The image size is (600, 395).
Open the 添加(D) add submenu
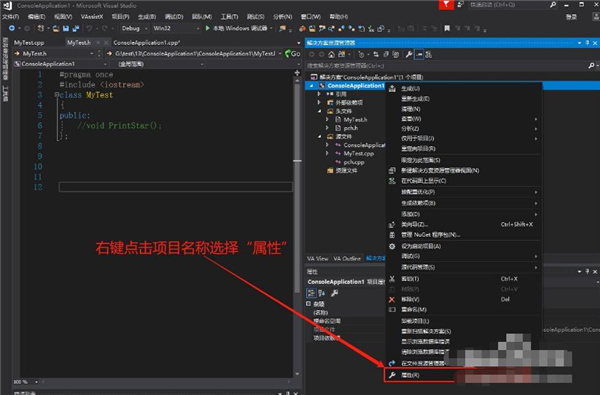point(463,214)
